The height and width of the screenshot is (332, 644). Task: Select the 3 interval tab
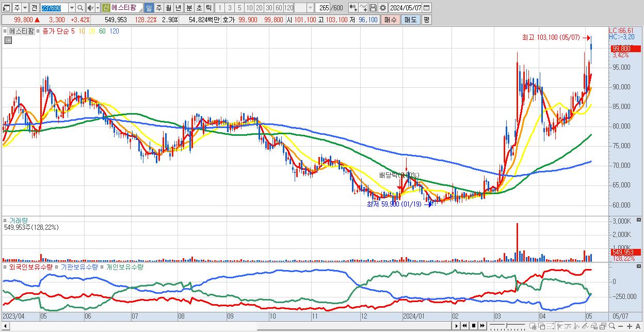230,8
